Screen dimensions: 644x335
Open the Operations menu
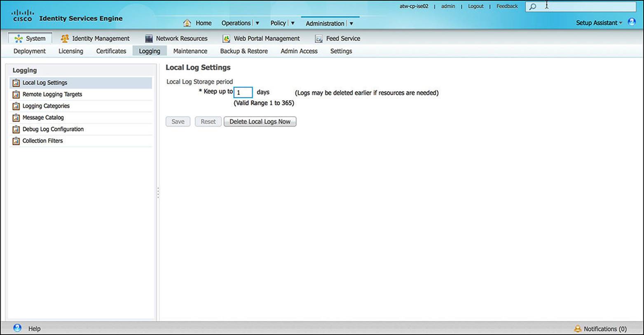tap(236, 23)
